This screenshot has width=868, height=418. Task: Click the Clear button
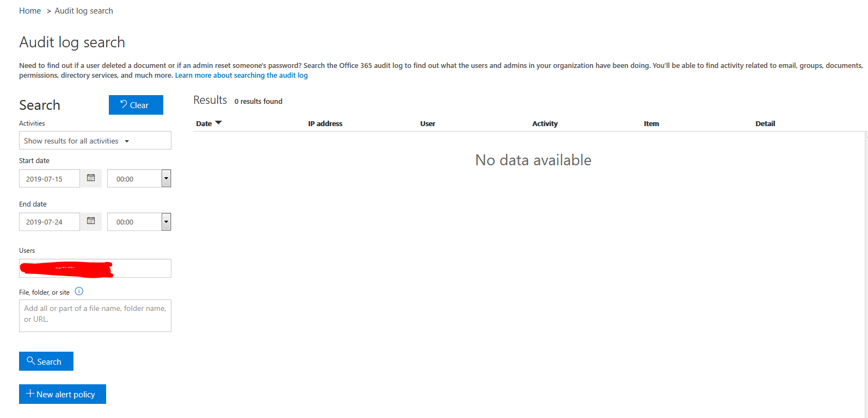coord(136,105)
